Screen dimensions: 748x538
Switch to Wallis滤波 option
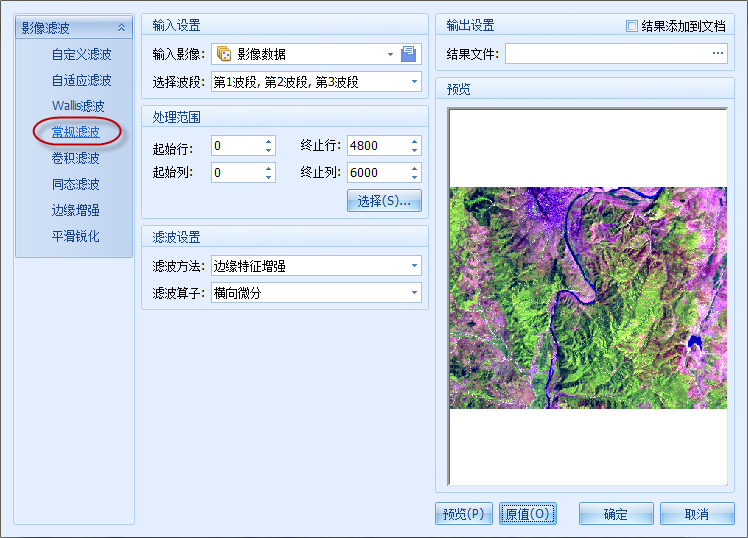click(x=76, y=106)
